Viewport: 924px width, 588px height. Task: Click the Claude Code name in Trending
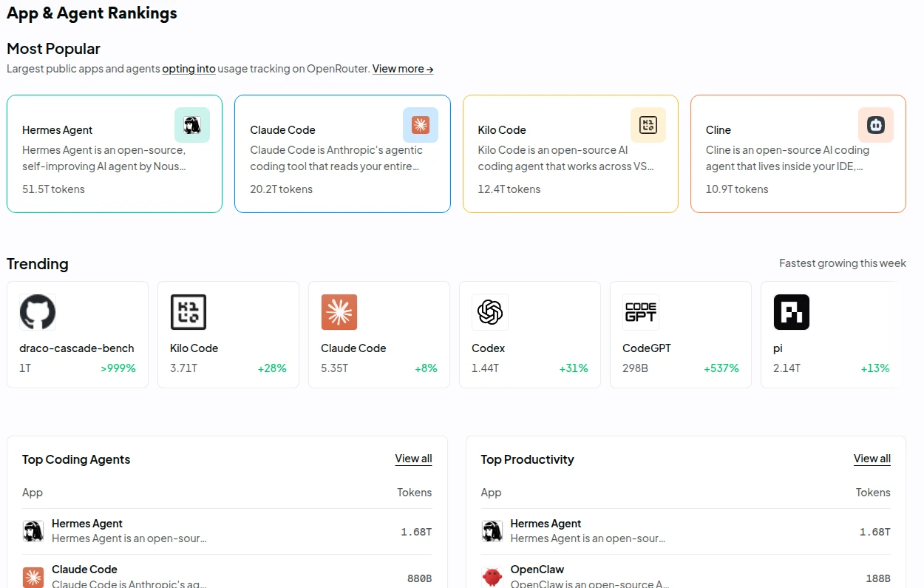click(x=353, y=348)
